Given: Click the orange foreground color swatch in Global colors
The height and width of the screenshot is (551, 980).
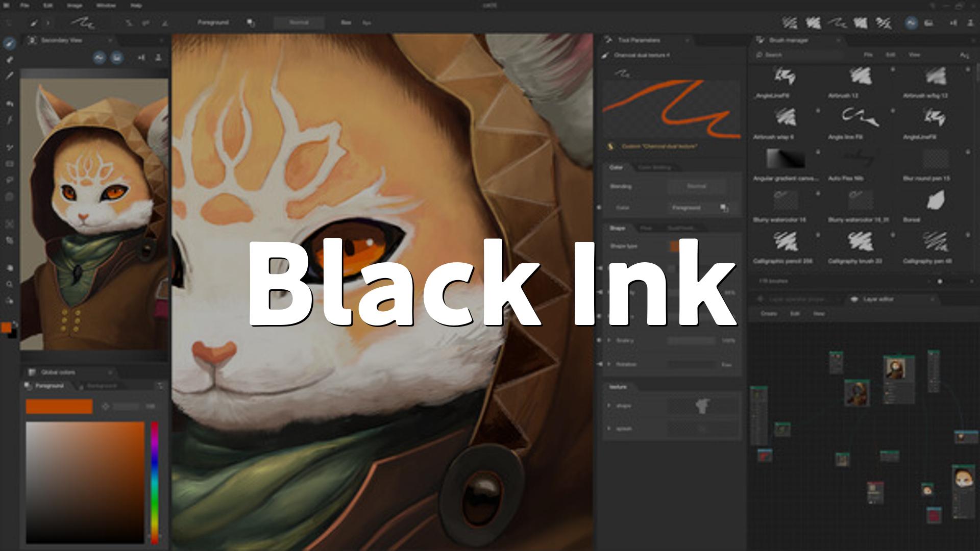Looking at the screenshot, I should (59, 407).
